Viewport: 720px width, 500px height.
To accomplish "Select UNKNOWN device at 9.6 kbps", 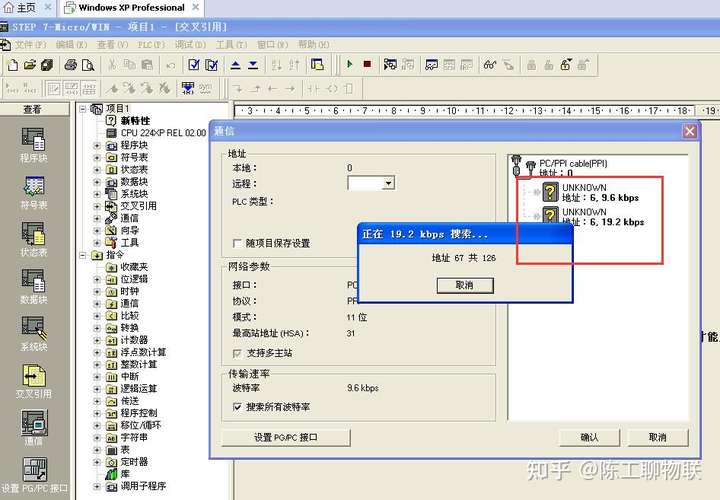I will click(590, 192).
